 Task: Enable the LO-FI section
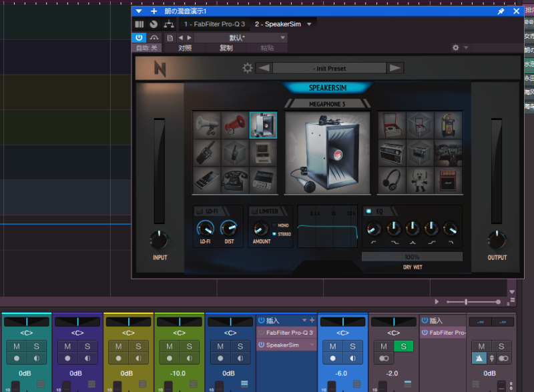(198, 211)
